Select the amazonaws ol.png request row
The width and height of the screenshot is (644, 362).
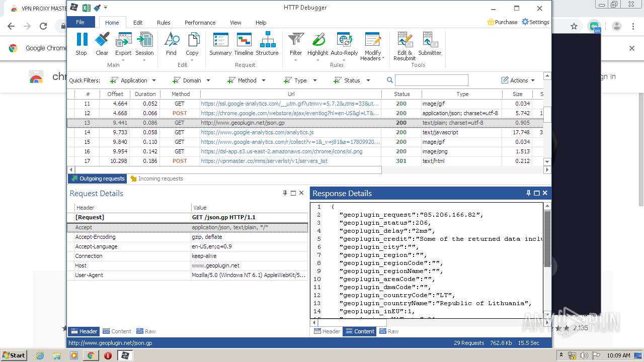click(x=305, y=151)
